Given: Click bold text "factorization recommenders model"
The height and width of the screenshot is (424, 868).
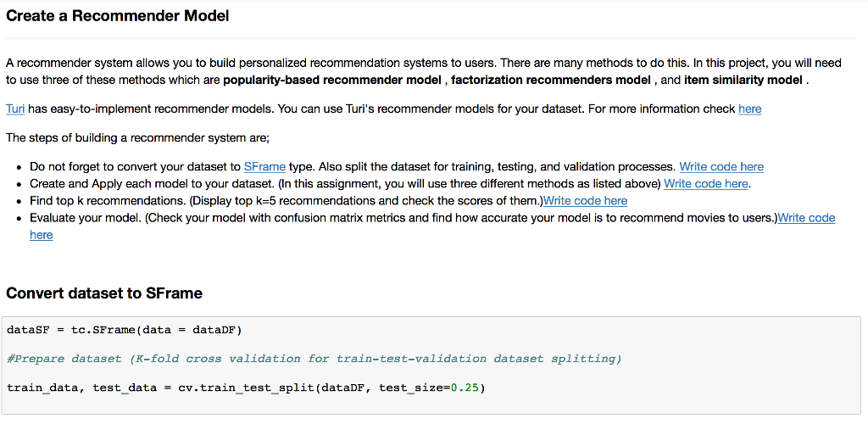Looking at the screenshot, I should coord(550,80).
